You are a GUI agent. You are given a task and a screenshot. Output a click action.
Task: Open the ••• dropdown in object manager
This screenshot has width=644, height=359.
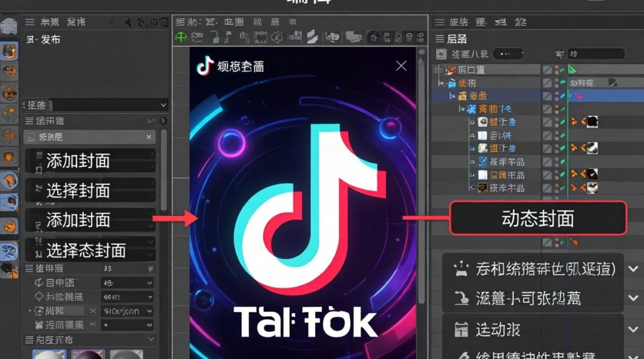tap(508, 54)
